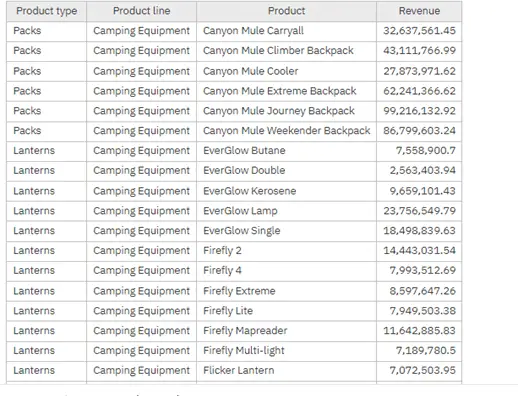Screen dimensions: 518x396
Task: Click Camping Equipment in Firefly Multi-light row
Action: pyautogui.click(x=142, y=351)
